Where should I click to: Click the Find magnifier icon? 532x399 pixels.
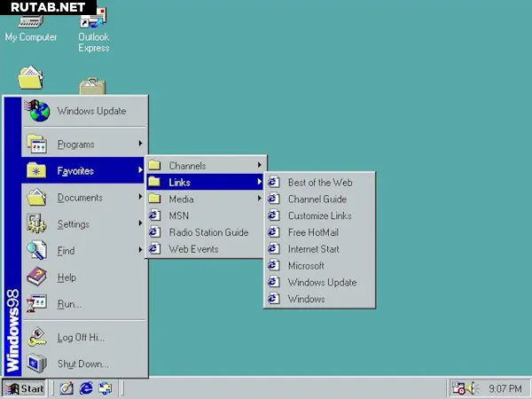36,251
